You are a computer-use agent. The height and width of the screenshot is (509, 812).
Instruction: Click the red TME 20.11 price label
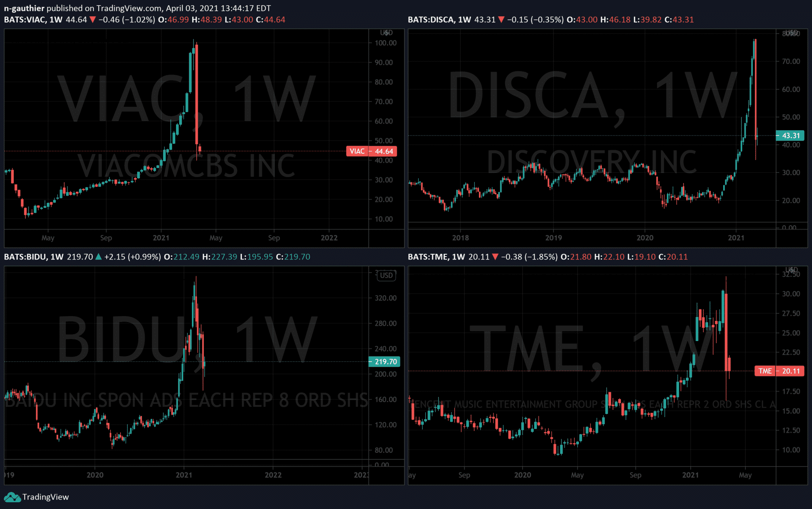(779, 371)
